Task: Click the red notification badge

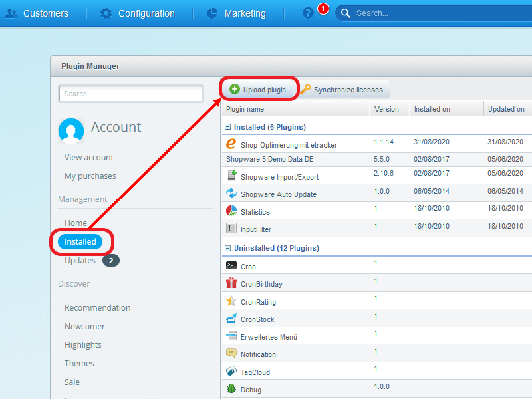Action: [323, 9]
